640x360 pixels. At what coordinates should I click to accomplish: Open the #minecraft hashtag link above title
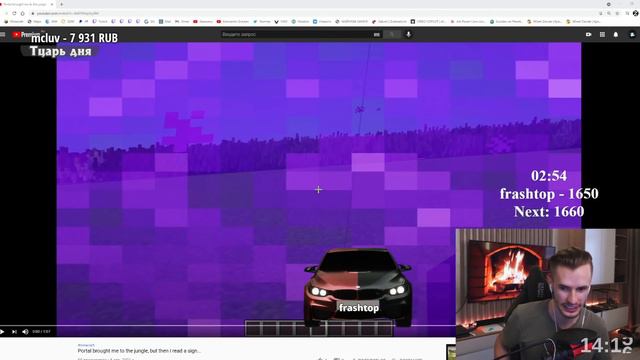pos(86,345)
